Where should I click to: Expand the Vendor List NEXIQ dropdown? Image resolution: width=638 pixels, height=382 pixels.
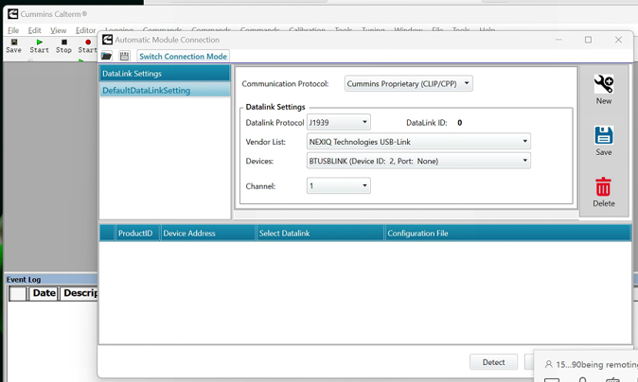coord(418,142)
